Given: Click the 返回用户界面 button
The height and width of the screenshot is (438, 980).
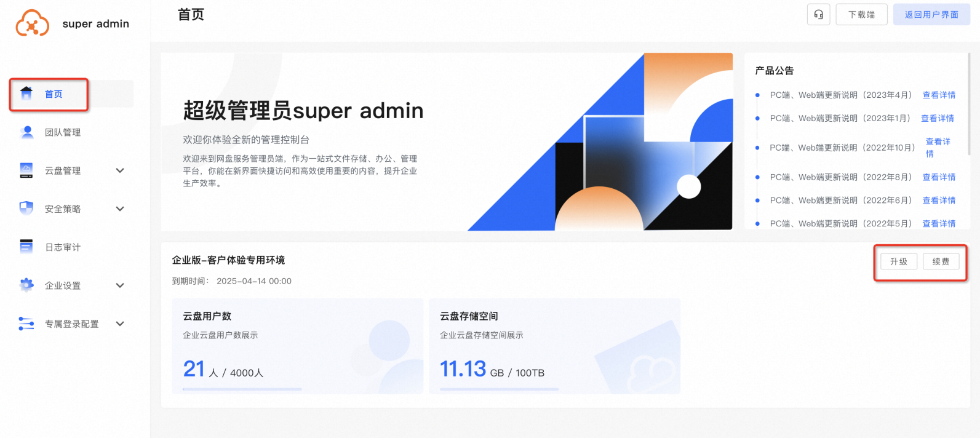Looking at the screenshot, I should point(931,15).
